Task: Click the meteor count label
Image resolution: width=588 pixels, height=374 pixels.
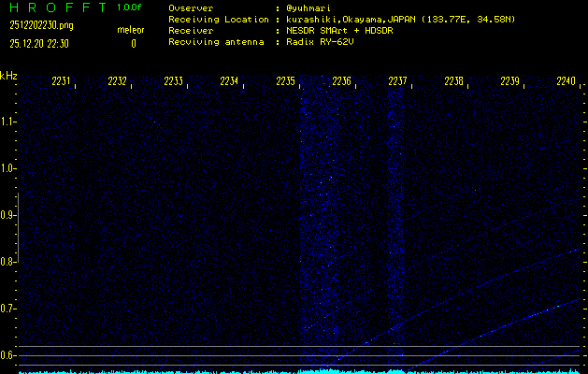Action: [x=130, y=30]
